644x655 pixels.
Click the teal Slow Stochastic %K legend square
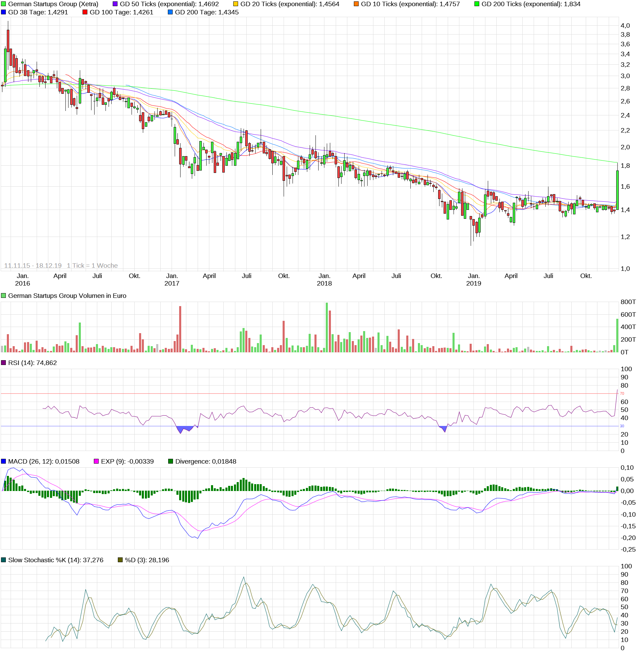click(3, 560)
